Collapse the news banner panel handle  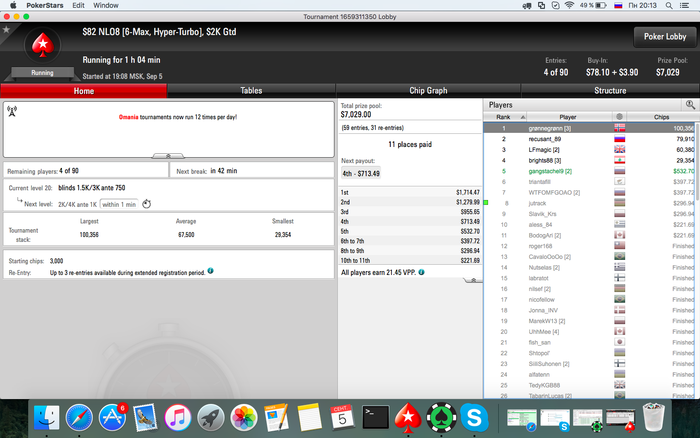(x=168, y=156)
